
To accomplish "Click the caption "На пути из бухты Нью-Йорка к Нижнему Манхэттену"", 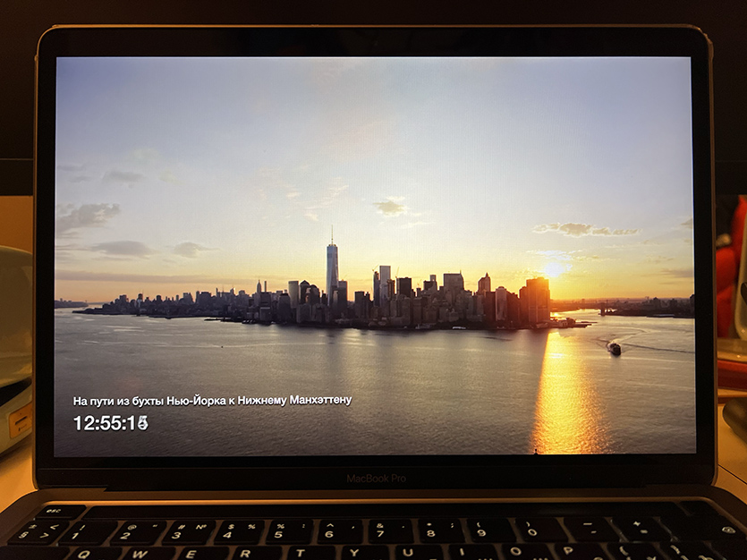I will coord(213,401).
